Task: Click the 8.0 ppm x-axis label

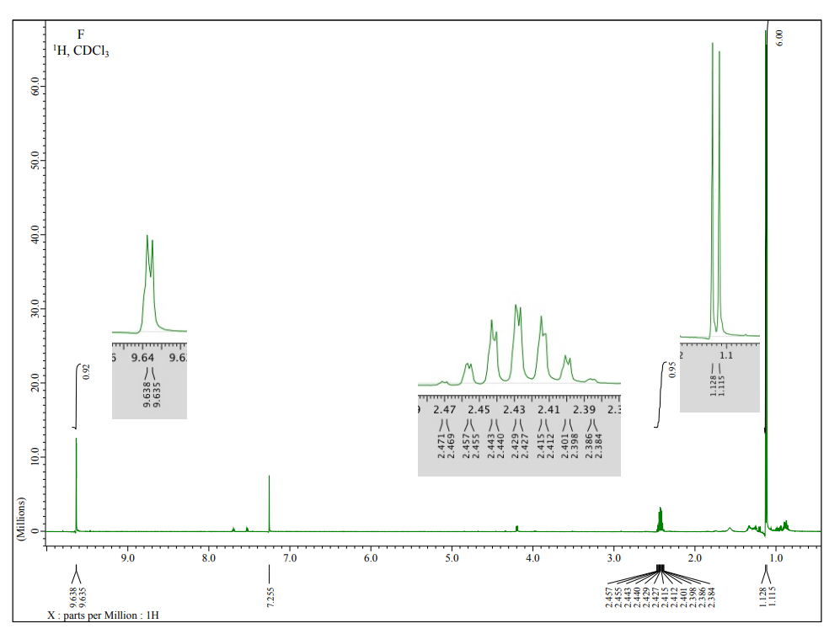Action: pyautogui.click(x=208, y=558)
